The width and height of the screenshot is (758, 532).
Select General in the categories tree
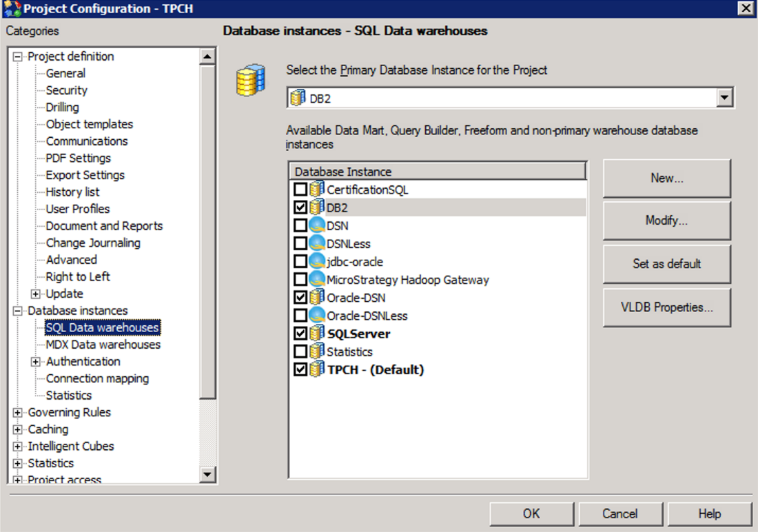(x=65, y=73)
